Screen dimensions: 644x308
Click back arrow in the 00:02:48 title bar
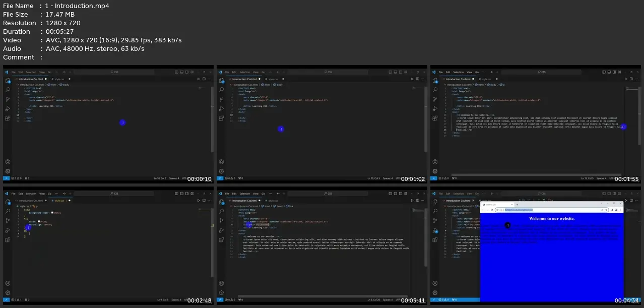pos(65,194)
